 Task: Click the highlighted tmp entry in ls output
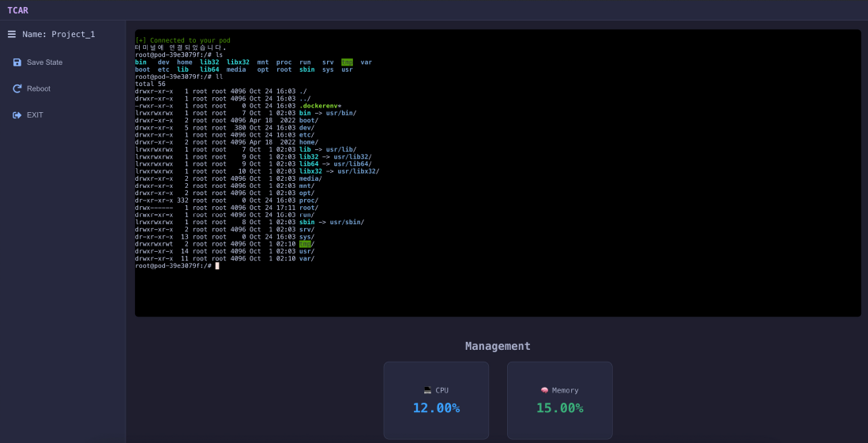click(x=347, y=62)
